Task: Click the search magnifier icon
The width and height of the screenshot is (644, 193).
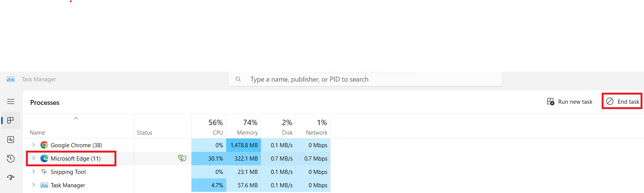Action: [238, 79]
